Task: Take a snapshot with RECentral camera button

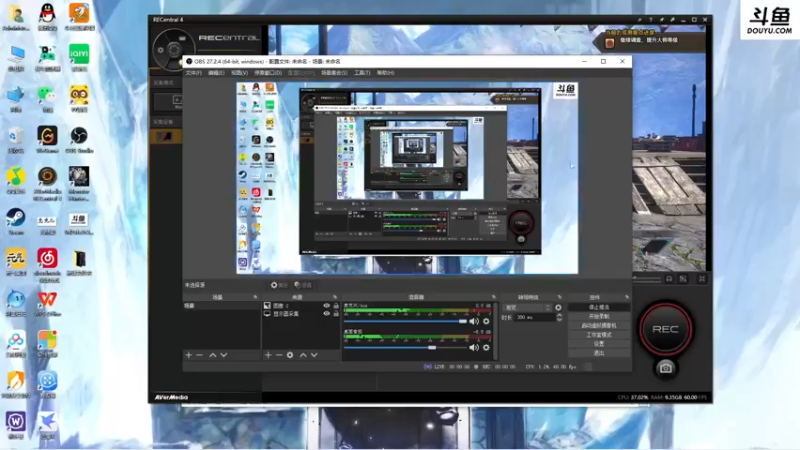Action: click(665, 368)
